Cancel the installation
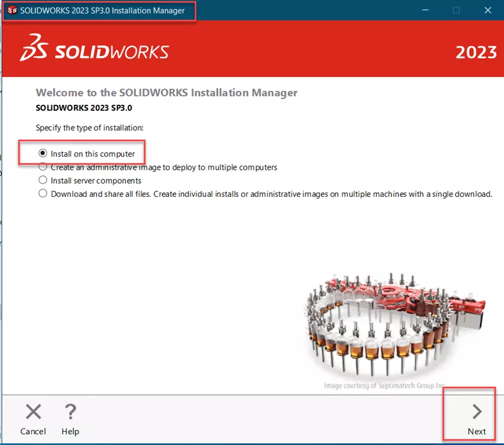Screen dimensions: 504x445 point(33,419)
